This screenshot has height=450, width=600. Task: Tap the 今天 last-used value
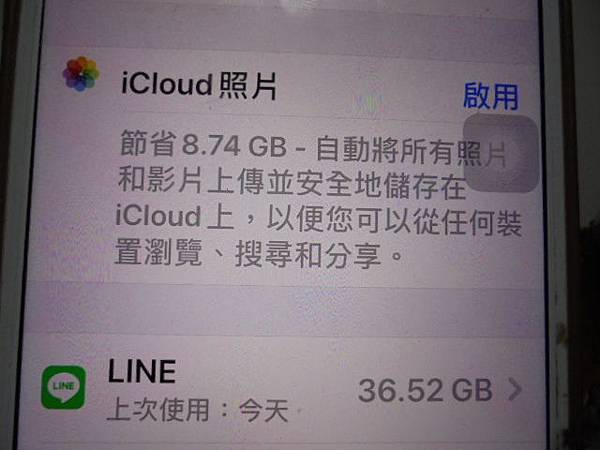coord(264,411)
